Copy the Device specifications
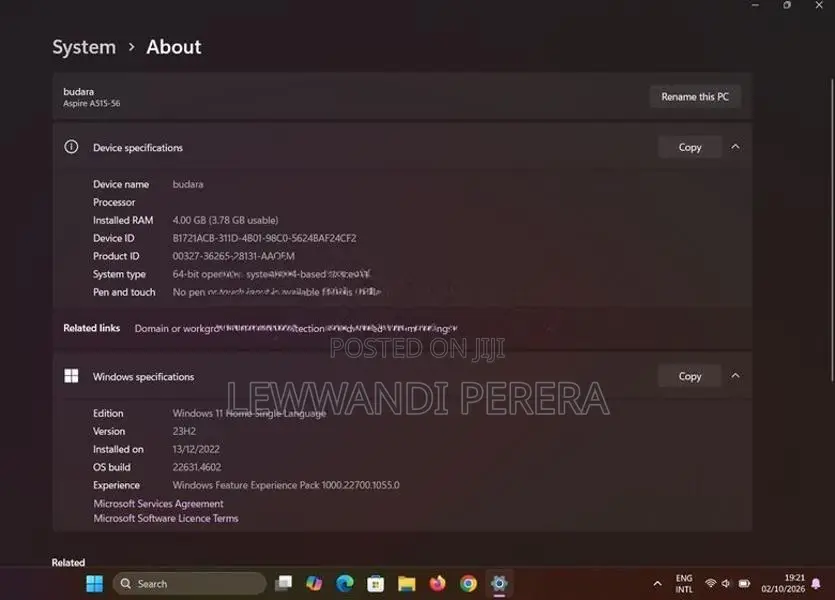Viewport: 835px width, 600px height. pos(690,147)
